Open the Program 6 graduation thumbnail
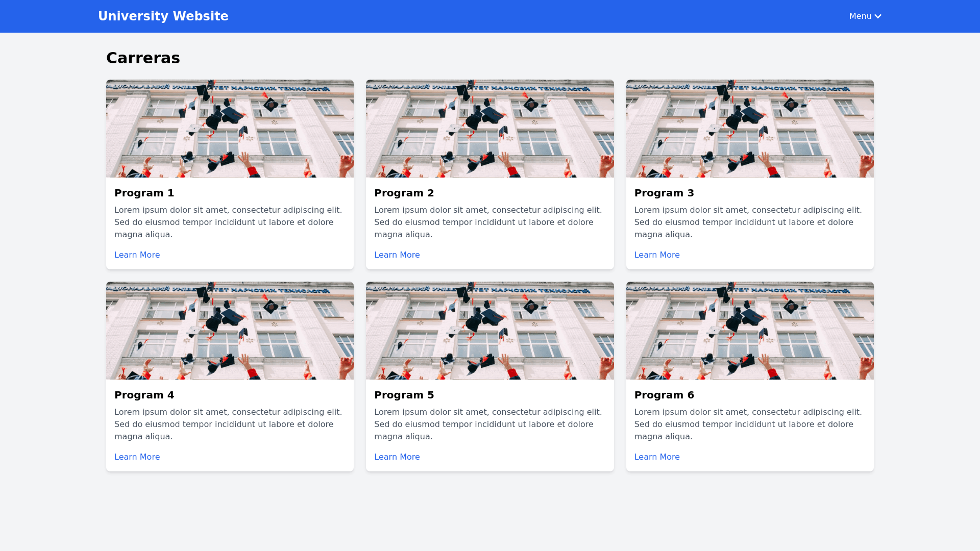This screenshot has width=980, height=551. [x=749, y=331]
